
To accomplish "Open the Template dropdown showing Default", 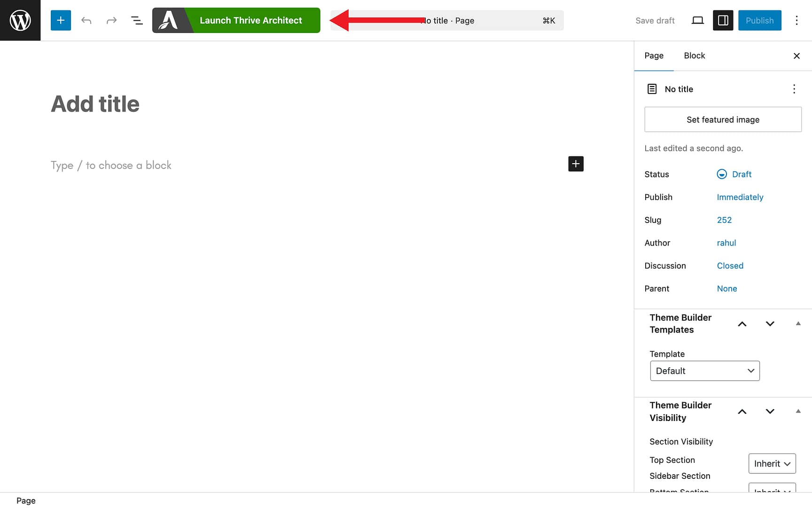I will tap(704, 371).
